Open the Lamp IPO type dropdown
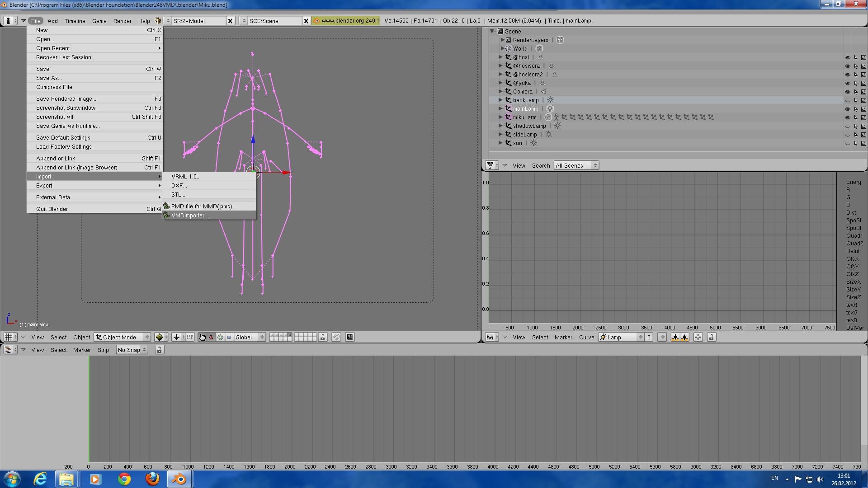The height and width of the screenshot is (488, 868). point(621,337)
